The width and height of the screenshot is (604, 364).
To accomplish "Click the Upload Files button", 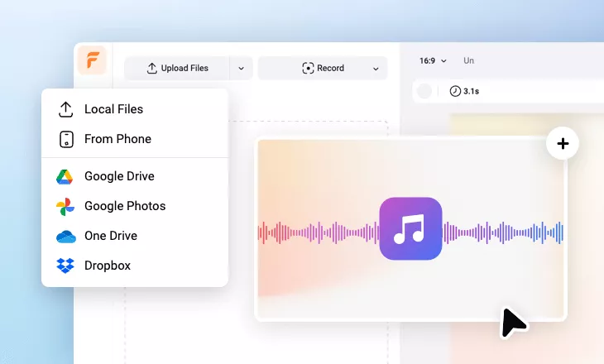I will coord(177,68).
